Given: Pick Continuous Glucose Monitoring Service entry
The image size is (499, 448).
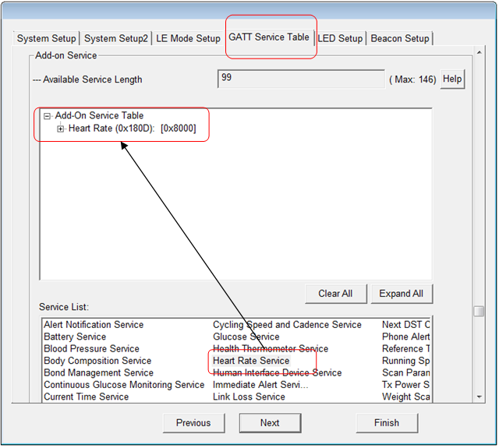Looking at the screenshot, I should [x=124, y=385].
